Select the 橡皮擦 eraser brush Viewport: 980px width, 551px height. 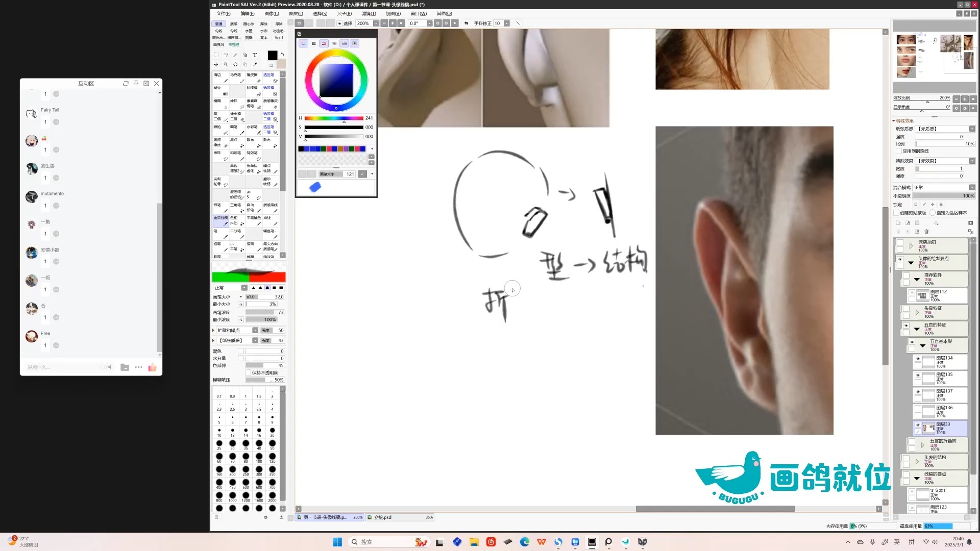tap(253, 78)
